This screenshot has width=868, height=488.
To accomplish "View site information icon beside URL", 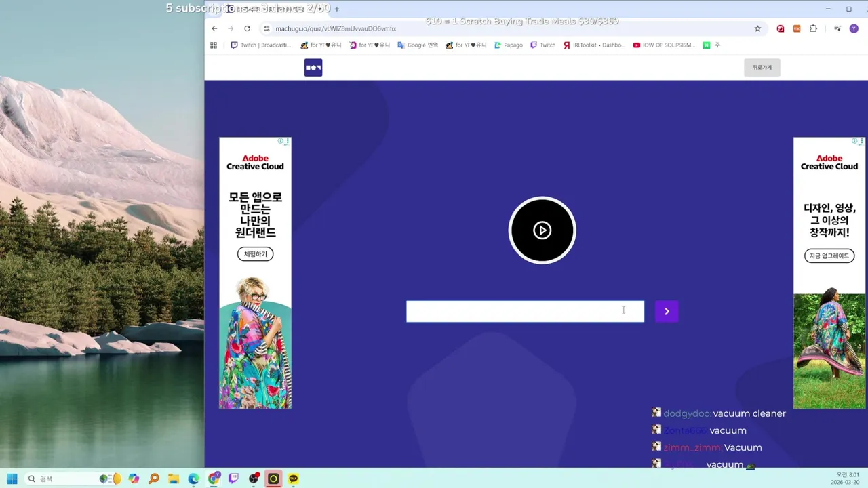I will pos(267,28).
